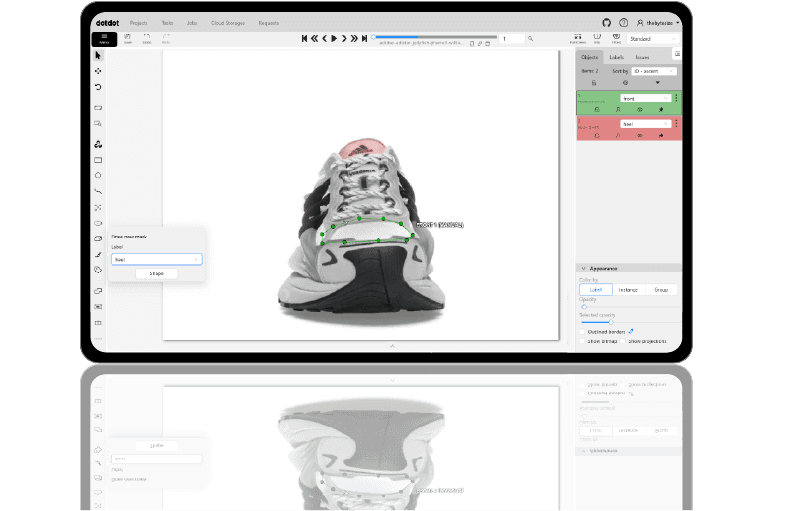Select the draw points tool
Viewport: 785px width, 511px height.
coord(98,207)
